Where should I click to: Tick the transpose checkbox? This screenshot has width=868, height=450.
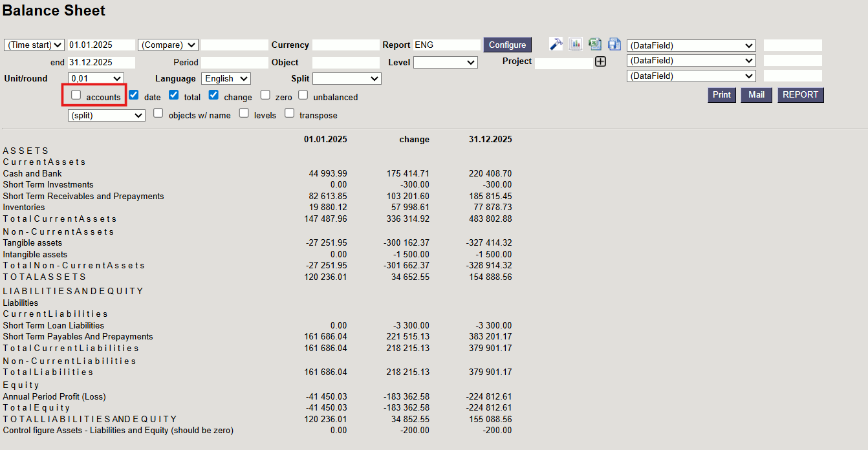click(x=289, y=113)
